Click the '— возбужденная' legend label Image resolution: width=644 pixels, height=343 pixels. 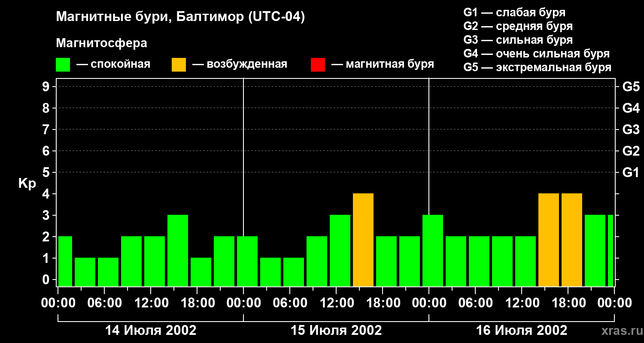tap(240, 64)
